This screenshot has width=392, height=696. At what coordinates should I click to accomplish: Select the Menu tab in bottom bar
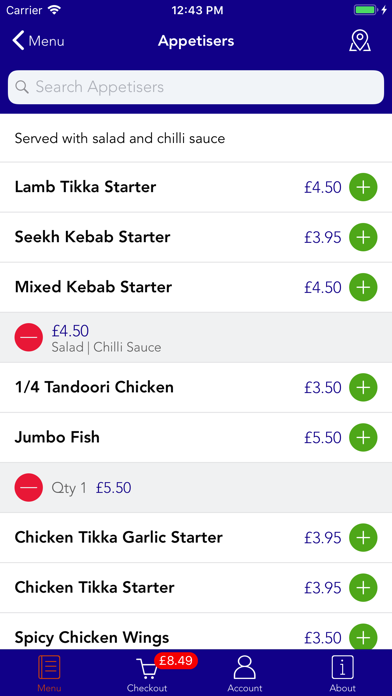49,675
